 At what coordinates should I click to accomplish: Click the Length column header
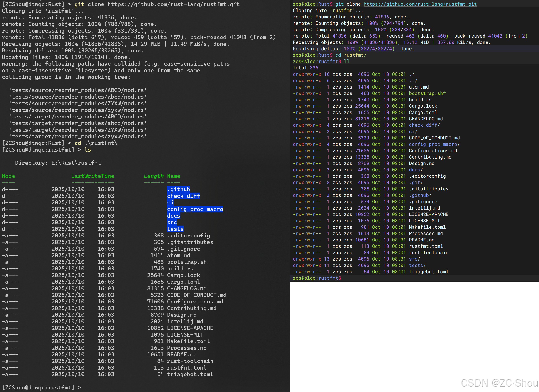point(154,176)
